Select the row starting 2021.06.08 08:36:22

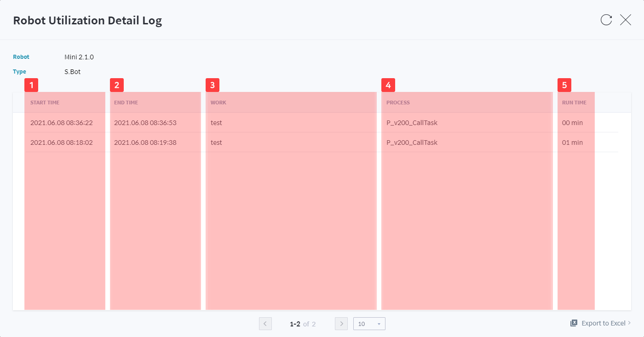tap(62, 123)
